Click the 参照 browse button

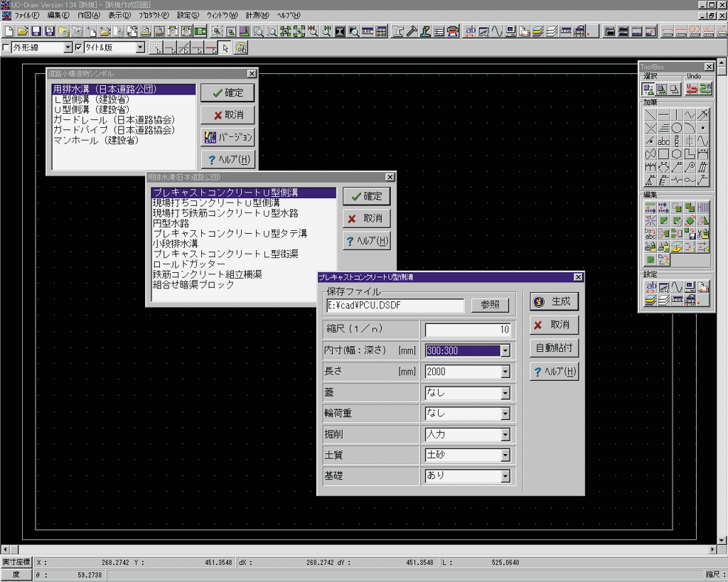tap(490, 305)
